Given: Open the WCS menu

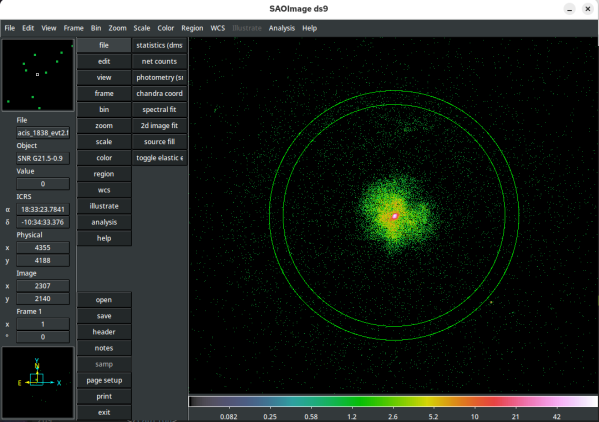Looking at the screenshot, I should pyautogui.click(x=218, y=28).
